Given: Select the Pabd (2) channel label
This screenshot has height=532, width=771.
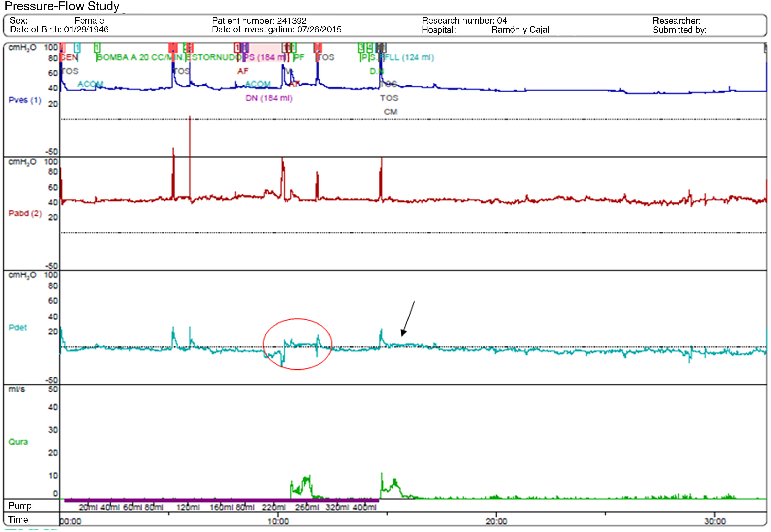Looking at the screenshot, I should [25, 213].
